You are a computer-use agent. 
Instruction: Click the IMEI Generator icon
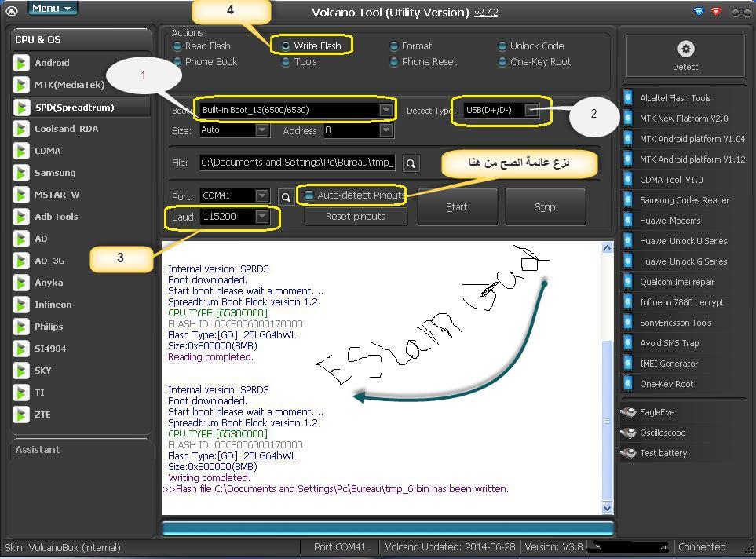(628, 364)
